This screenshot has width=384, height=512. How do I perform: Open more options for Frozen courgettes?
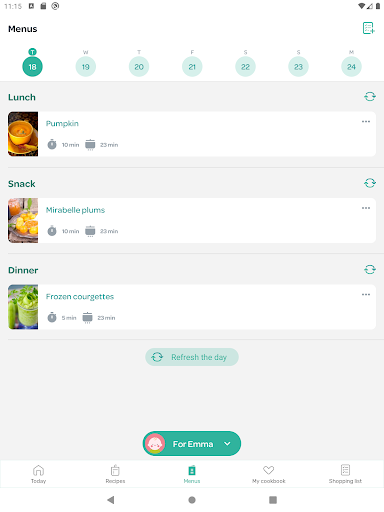(x=366, y=295)
